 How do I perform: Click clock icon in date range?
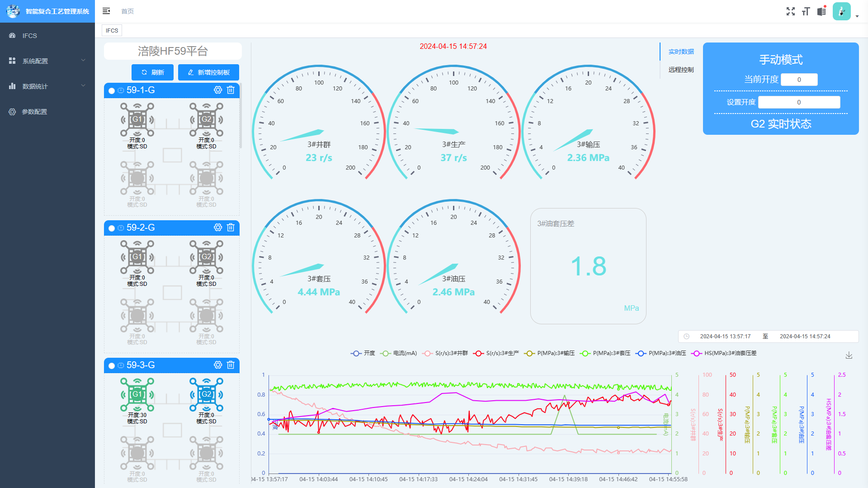tap(686, 336)
